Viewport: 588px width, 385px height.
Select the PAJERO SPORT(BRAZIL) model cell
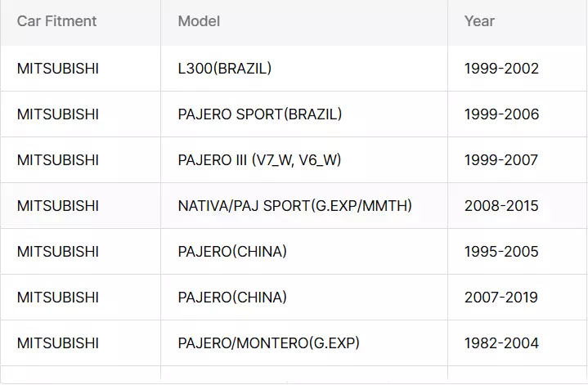pyautogui.click(x=260, y=114)
